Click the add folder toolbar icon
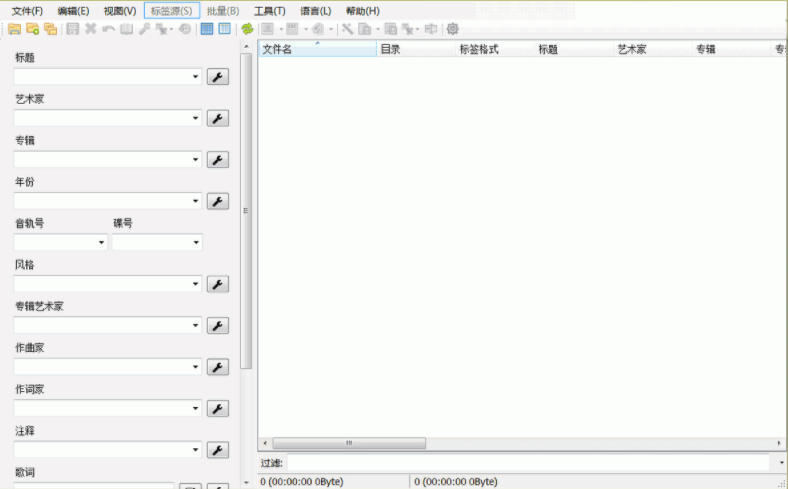This screenshot has width=788, height=489. [x=32, y=29]
